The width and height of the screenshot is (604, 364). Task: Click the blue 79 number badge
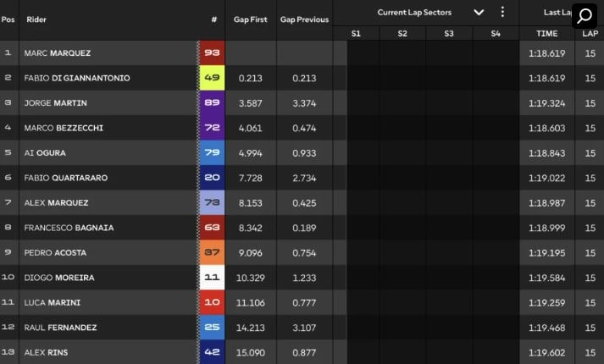pos(212,152)
